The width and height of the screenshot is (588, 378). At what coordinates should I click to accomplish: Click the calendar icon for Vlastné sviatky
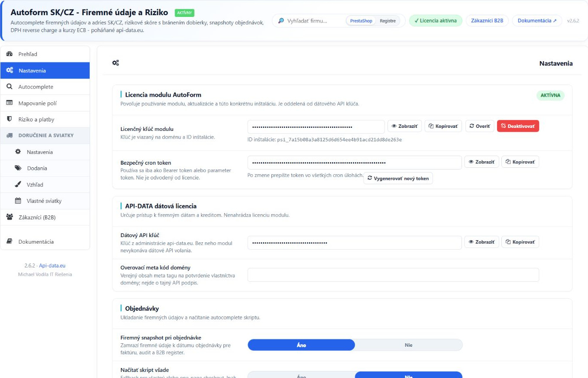point(18,201)
